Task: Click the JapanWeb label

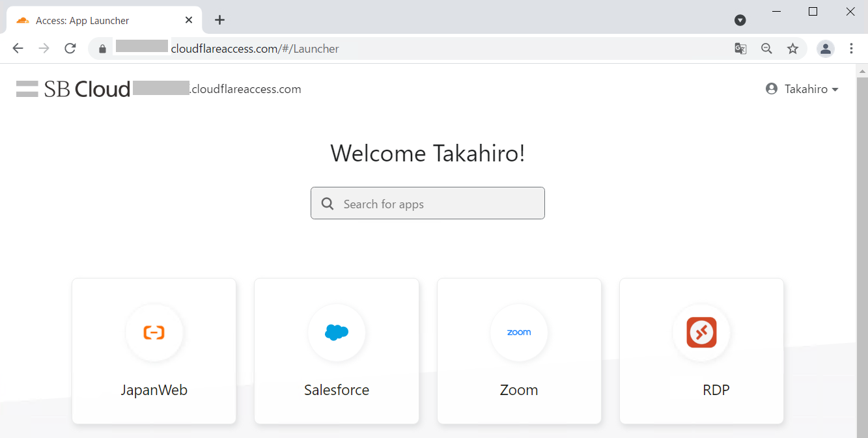Action: 154,390
